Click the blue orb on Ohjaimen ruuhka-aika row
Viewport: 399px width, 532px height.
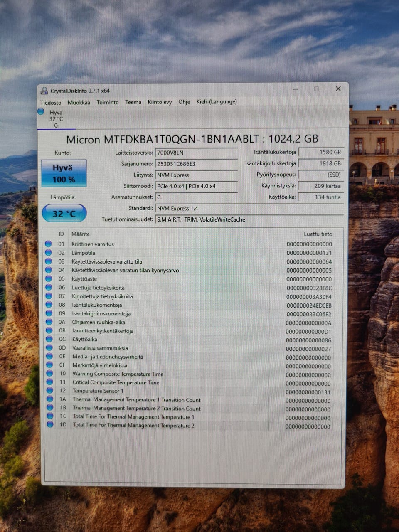click(49, 322)
